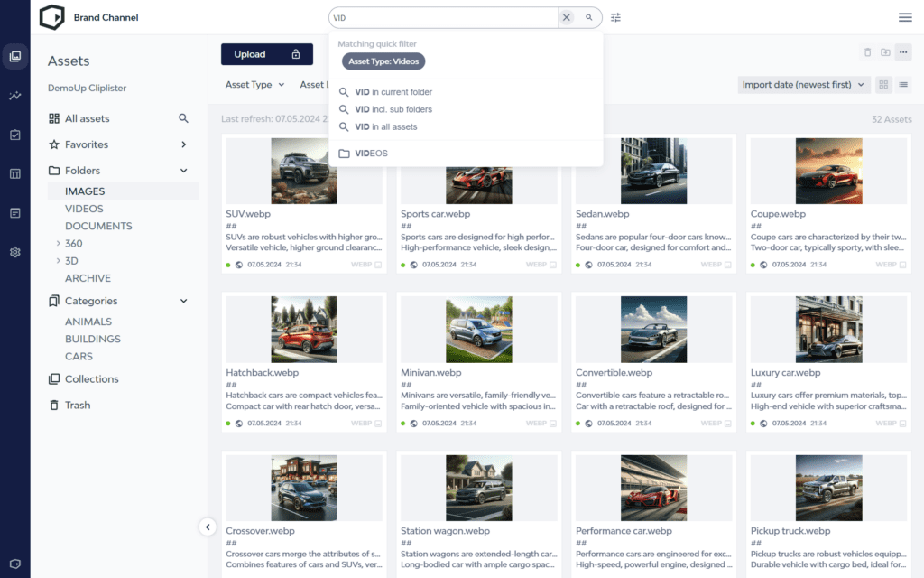Open the Analytics icon in left sidebar
This screenshot has width=924, height=578.
[14, 94]
